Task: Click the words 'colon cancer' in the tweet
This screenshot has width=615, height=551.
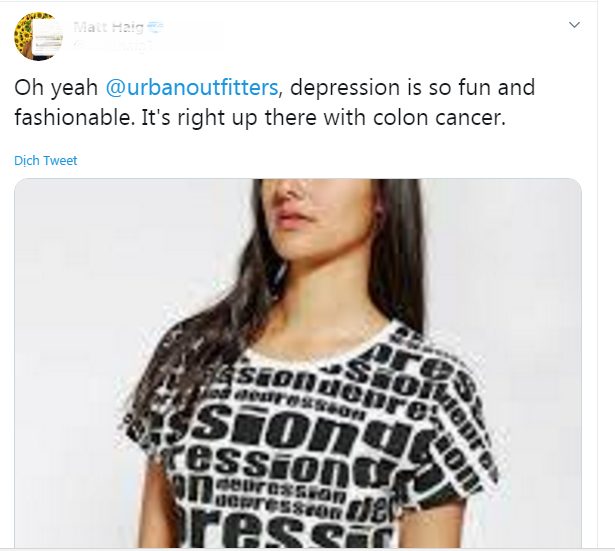Action: (439, 117)
